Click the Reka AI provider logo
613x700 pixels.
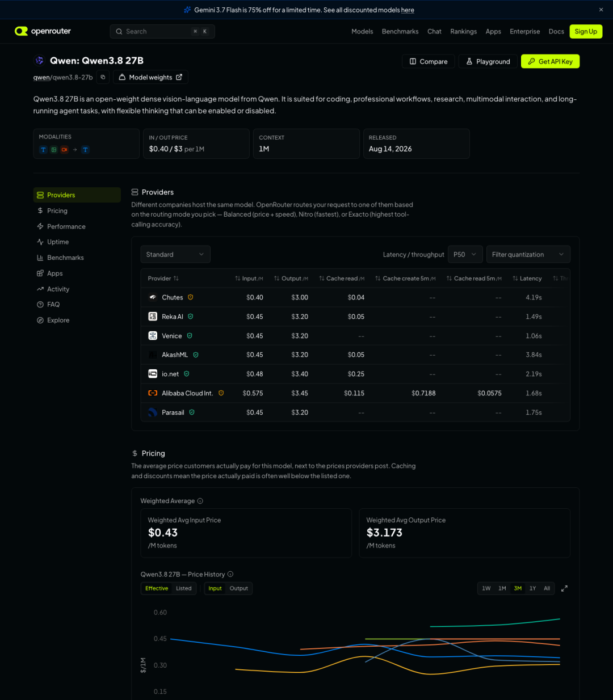coord(153,317)
